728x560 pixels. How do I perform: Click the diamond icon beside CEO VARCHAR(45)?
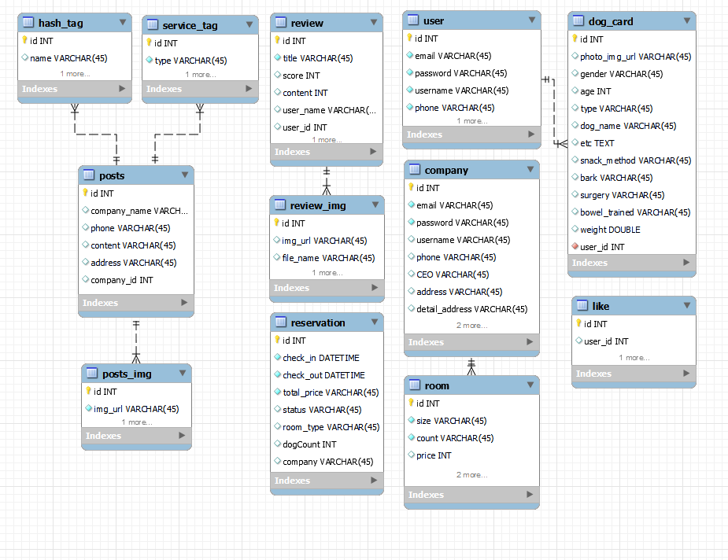412,274
